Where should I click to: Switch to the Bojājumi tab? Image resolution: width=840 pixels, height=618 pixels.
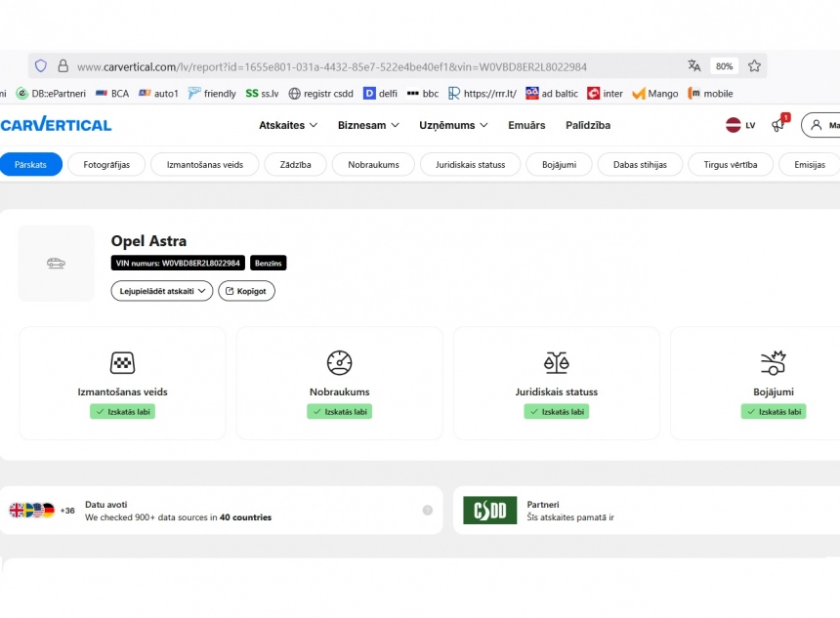[560, 164]
